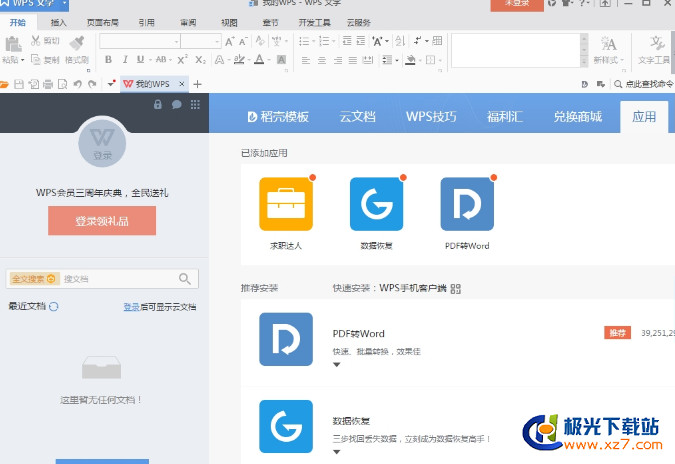
Task: Refresh the recent documents list
Action: point(53,307)
